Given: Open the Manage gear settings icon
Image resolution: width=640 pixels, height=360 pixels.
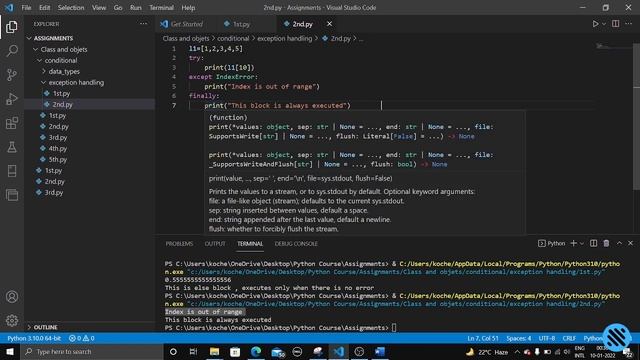Looking at the screenshot, I should click(12, 320).
